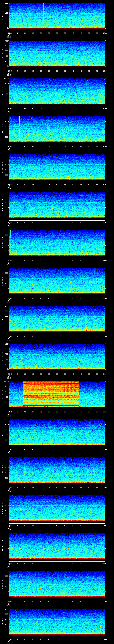Click the "28:00" end label of the 21:27:00 axis
The image size is (114, 644).
point(105,525)
